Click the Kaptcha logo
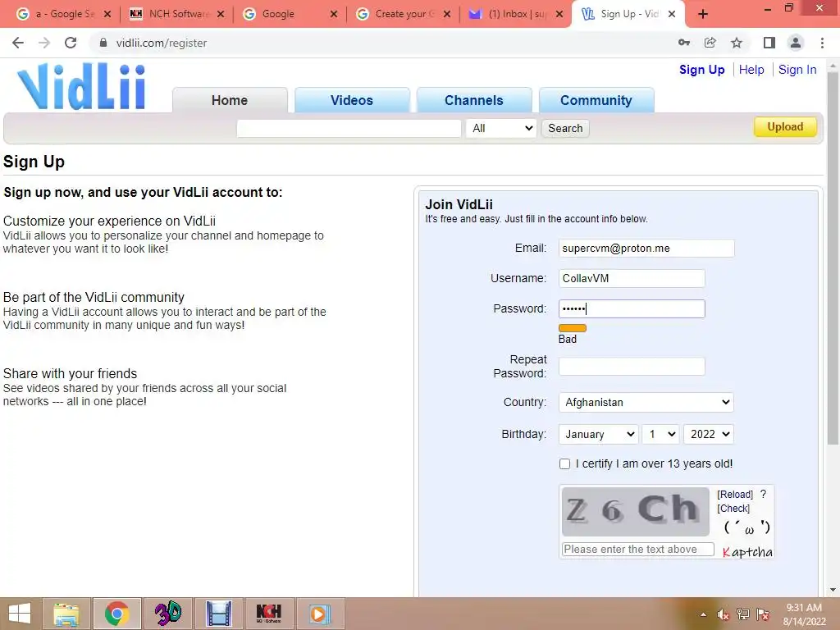This screenshot has width=840, height=630. click(746, 552)
